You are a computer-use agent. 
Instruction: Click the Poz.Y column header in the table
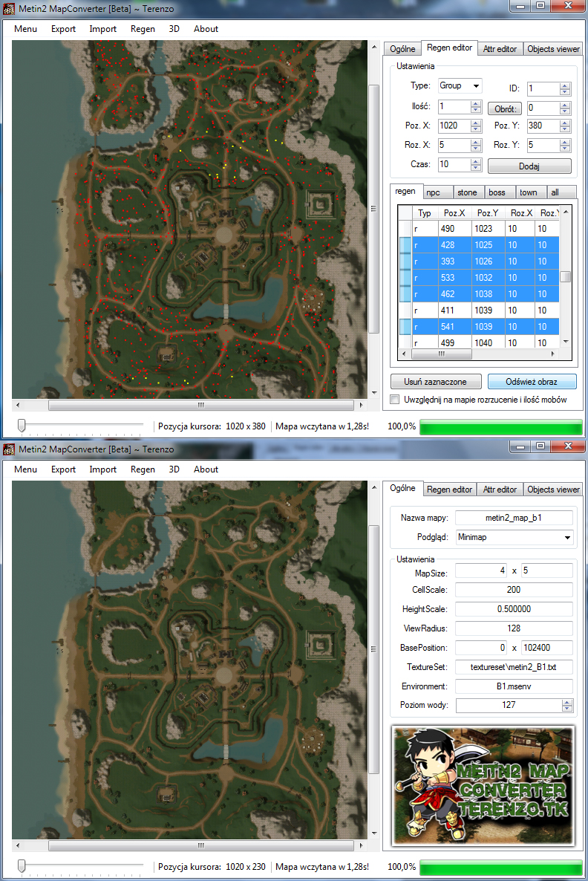tap(487, 213)
